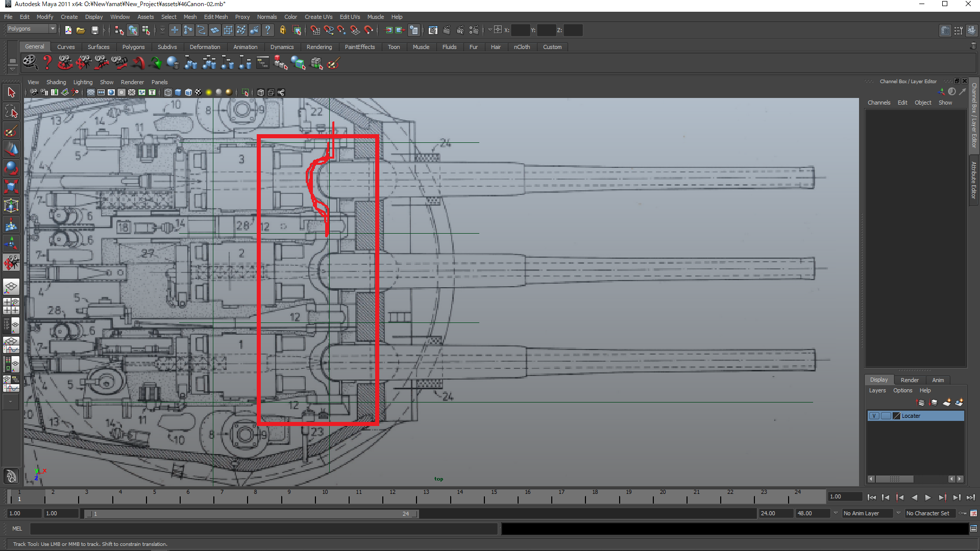Open the Polygons menu set dropdown
Screen dimensions: 980x551
(x=31, y=29)
